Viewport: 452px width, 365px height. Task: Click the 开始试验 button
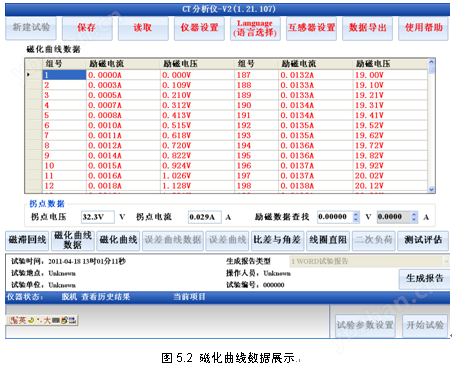tap(425, 325)
